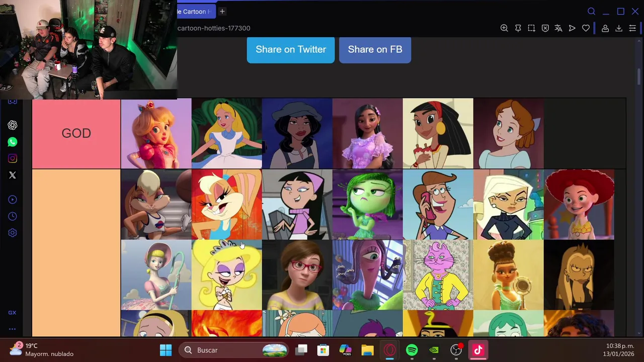
Task: Open Spotify from the taskbar
Action: (x=412, y=350)
